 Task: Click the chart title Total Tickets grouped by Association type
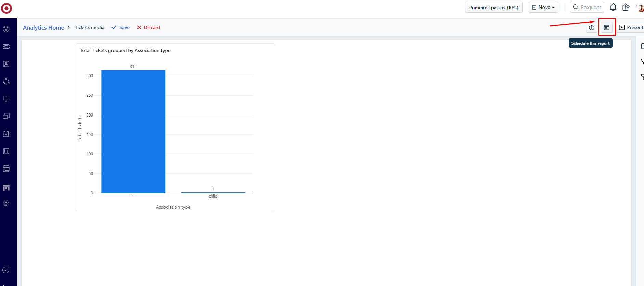(125, 50)
